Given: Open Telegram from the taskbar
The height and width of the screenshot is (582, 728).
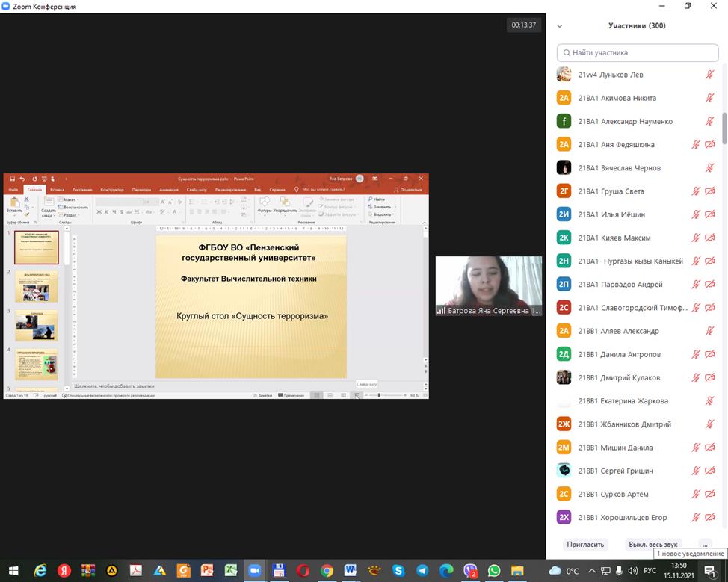Looking at the screenshot, I should coord(422,570).
